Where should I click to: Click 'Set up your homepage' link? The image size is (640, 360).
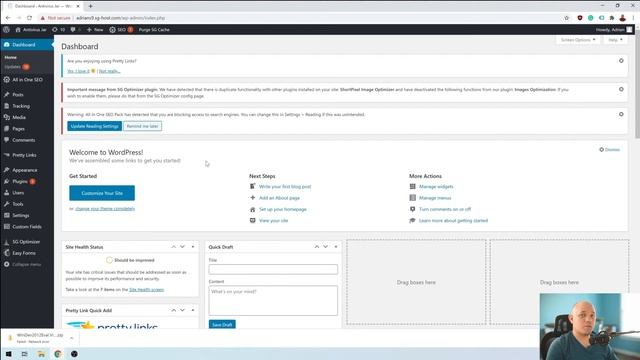point(282,209)
